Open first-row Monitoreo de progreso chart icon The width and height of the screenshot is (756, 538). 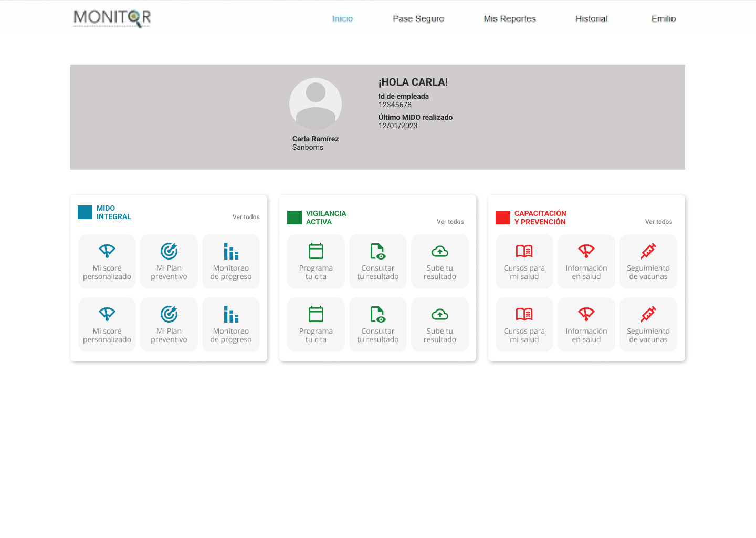pyautogui.click(x=231, y=251)
